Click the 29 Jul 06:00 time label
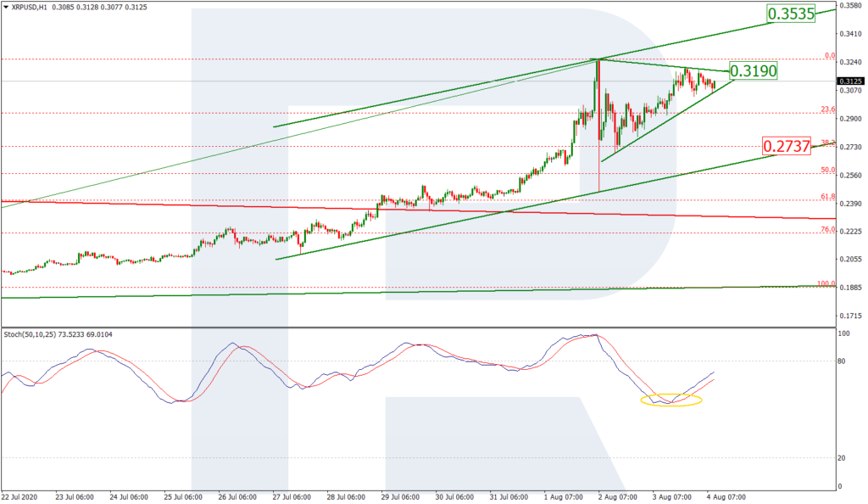868x504 pixels. [402, 497]
